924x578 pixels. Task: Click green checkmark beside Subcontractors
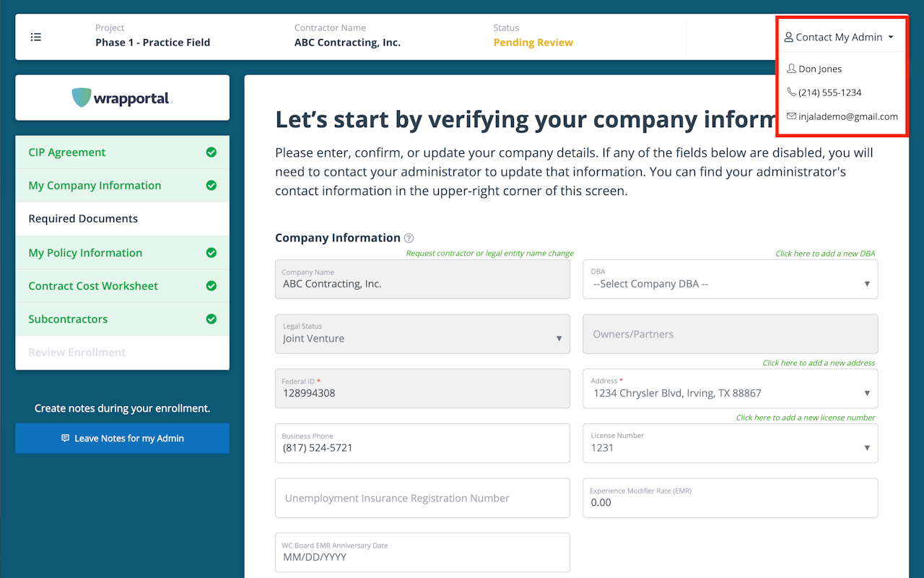tap(212, 319)
